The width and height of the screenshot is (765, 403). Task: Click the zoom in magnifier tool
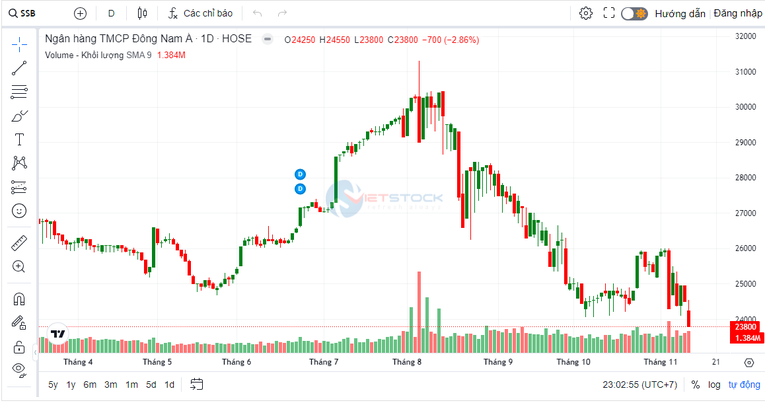tap(18, 267)
